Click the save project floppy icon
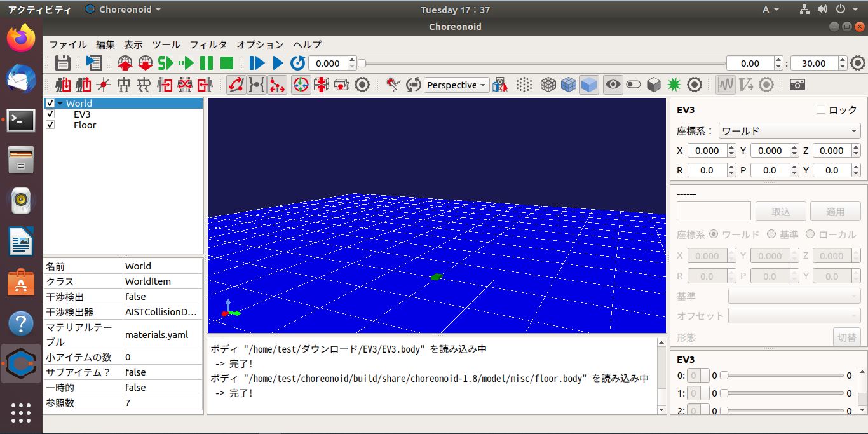 tap(62, 63)
